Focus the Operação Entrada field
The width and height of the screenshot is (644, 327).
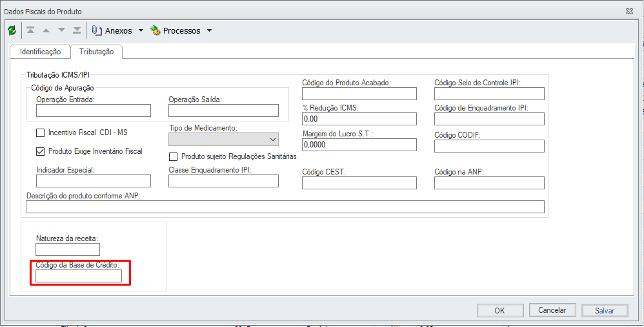tap(94, 111)
